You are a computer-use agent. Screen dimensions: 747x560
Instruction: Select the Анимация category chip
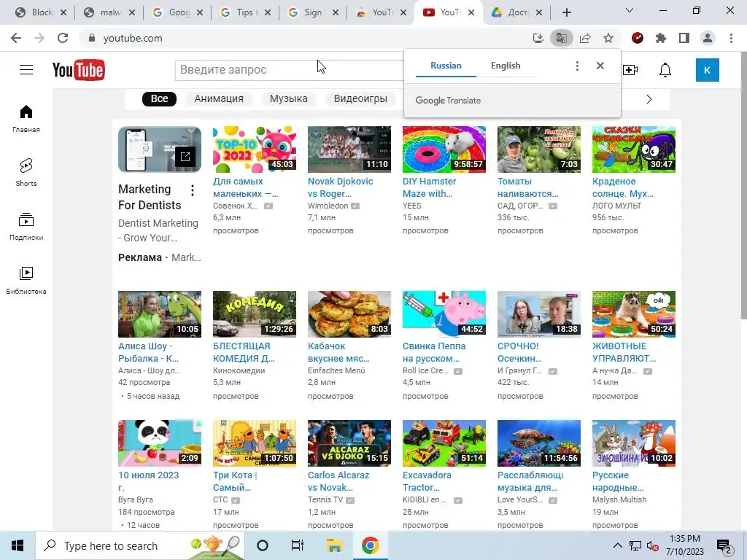tap(219, 98)
